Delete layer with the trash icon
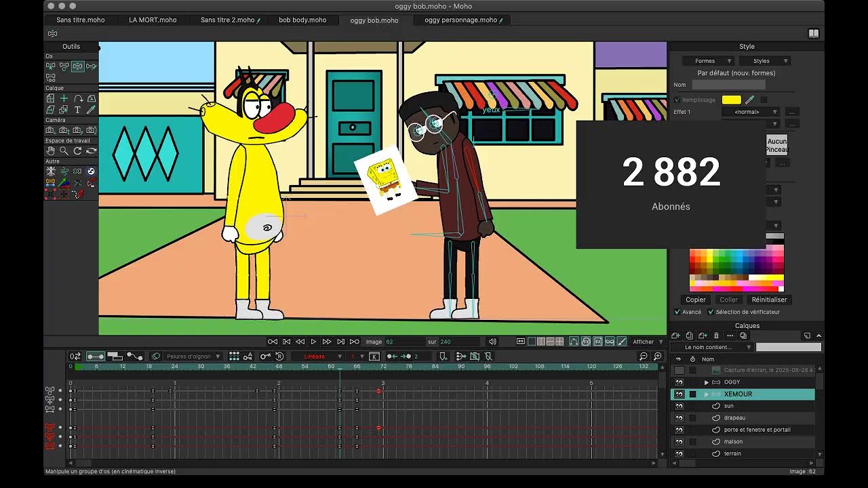868x488 pixels. [x=716, y=335]
